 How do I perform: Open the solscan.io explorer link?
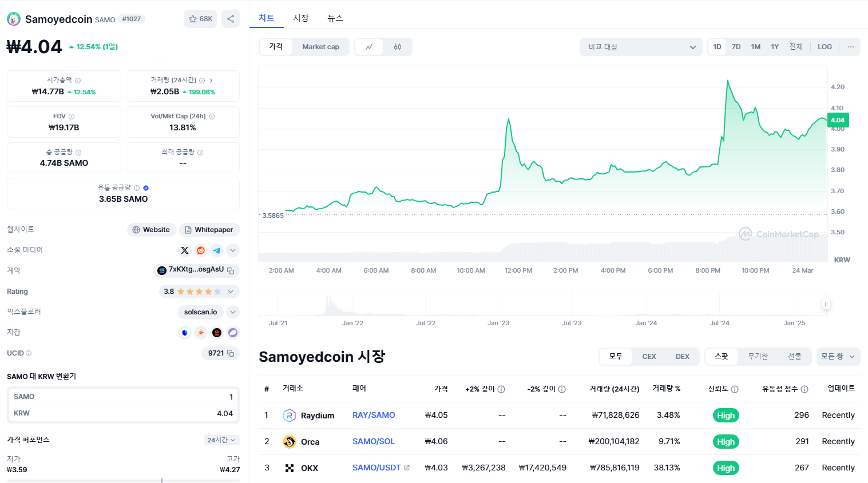point(200,312)
